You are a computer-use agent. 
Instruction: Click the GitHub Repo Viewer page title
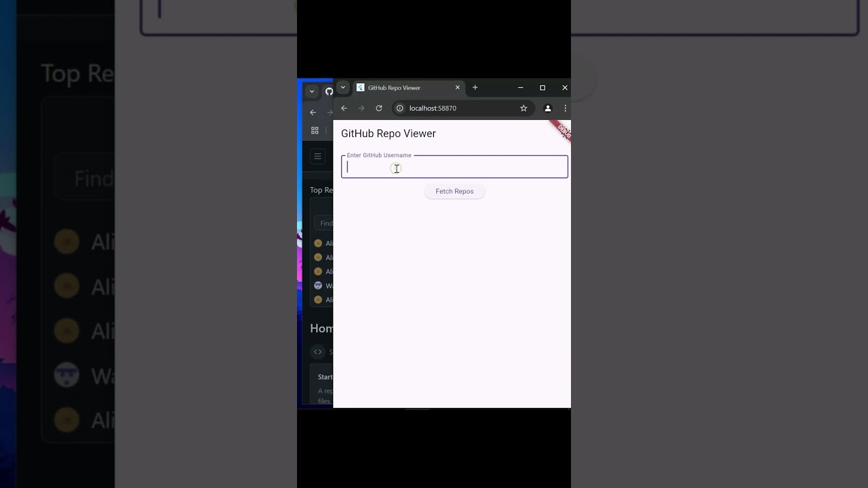[389, 134]
